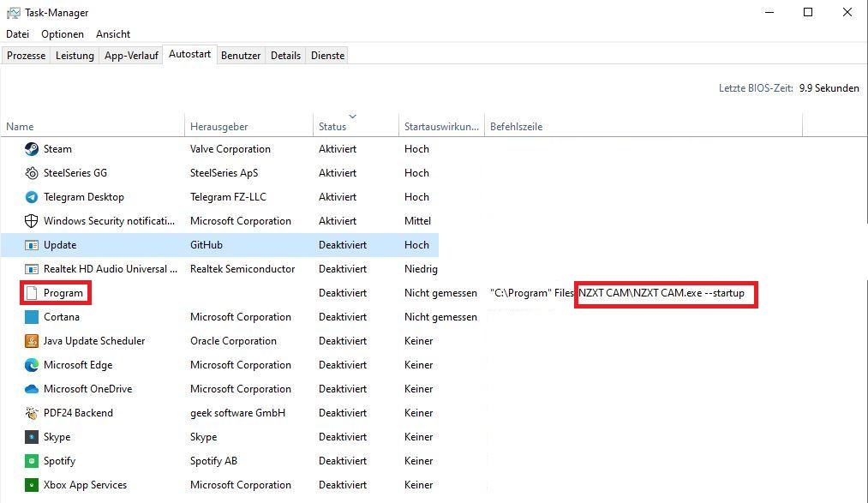The height and width of the screenshot is (503, 868).
Task: Select the PDF24 Backend entry
Action: (78, 413)
